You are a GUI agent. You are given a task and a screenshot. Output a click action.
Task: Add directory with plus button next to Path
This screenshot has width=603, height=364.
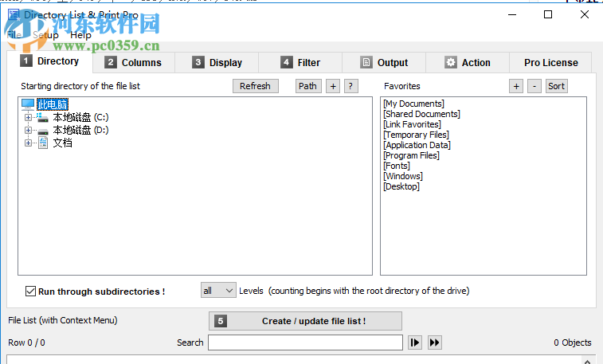333,86
